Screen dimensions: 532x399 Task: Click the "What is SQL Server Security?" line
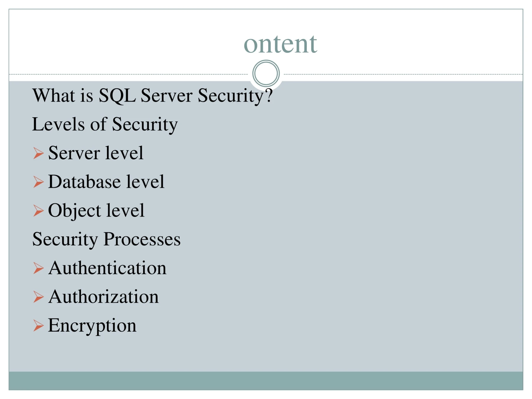pos(152,96)
